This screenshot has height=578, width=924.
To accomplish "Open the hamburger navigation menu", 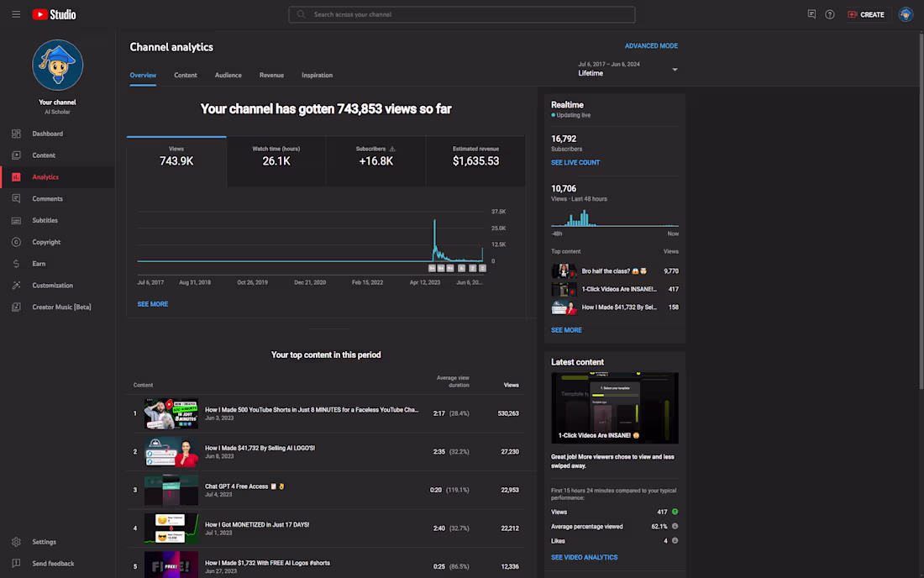I will click(x=15, y=14).
